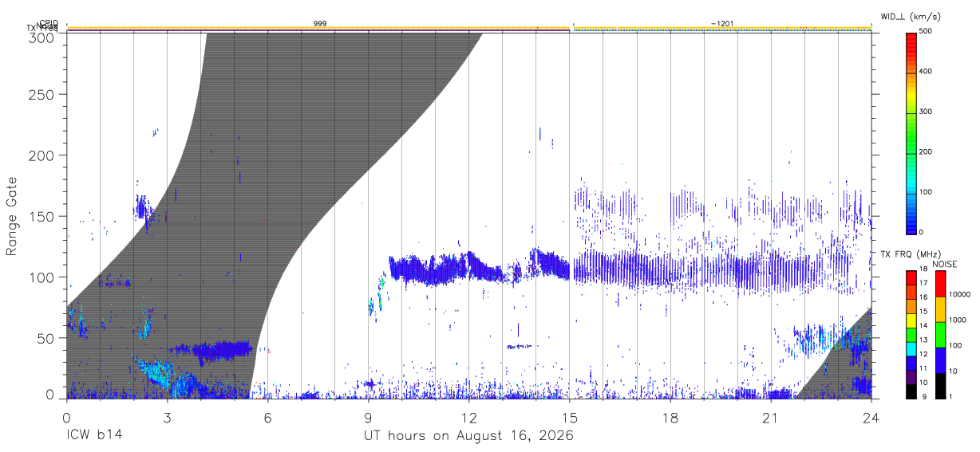Image resolution: width=980 pixels, height=452 pixels.
Task: Click the 'Range Gate' y-axis title
Action: [x=12, y=216]
